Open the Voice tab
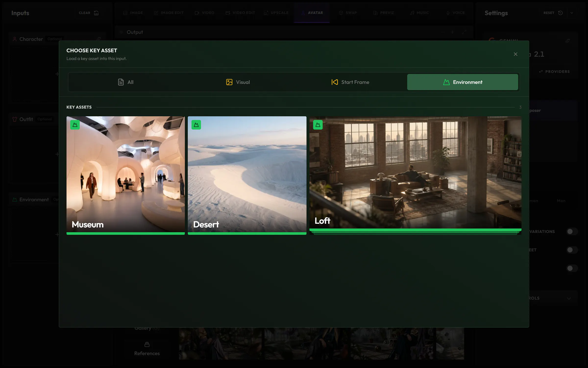This screenshot has height=368, width=588. pyautogui.click(x=455, y=13)
